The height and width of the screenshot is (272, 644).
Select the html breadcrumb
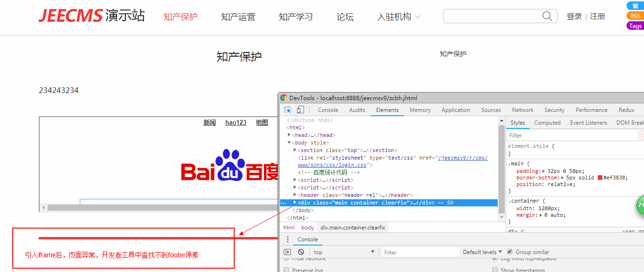(x=289, y=228)
